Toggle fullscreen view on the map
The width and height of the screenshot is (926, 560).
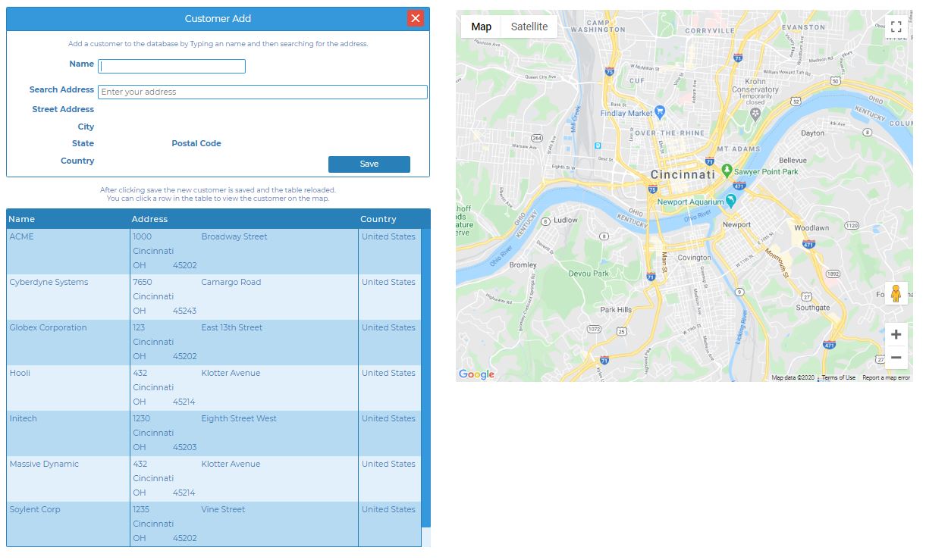[x=896, y=27]
